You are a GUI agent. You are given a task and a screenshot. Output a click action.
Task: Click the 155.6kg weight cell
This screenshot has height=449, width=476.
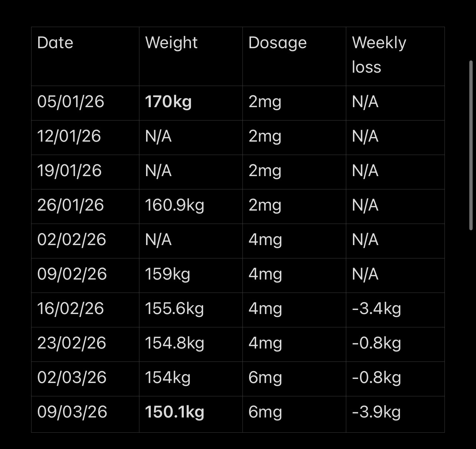[x=174, y=309]
